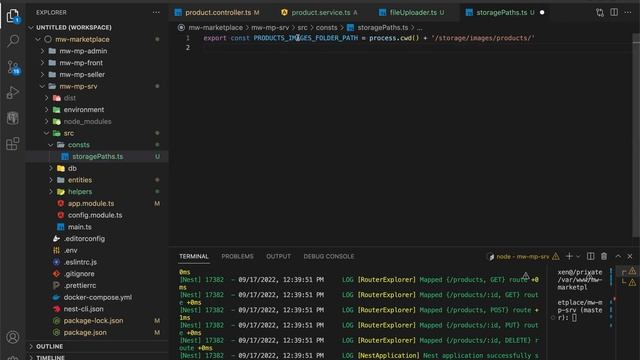The width and height of the screenshot is (640, 360).
Task: Open the Explorer view in activity bar
Action: tap(13, 16)
